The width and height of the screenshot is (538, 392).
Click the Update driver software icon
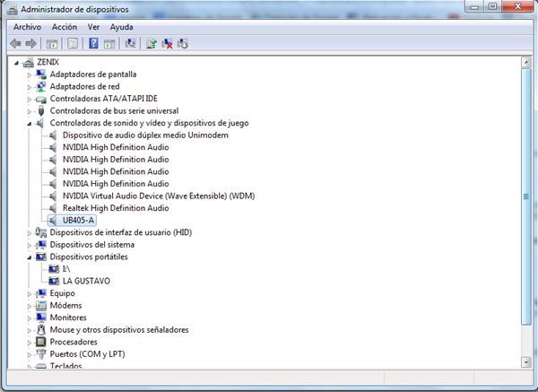(x=152, y=44)
